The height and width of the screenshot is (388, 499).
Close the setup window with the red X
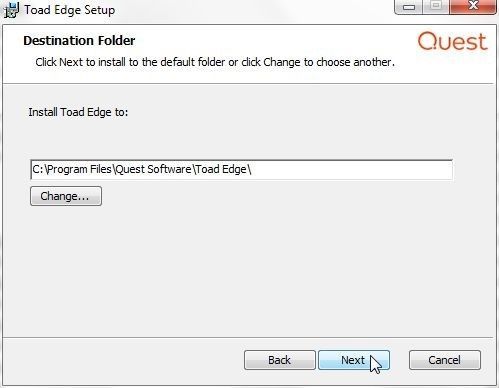click(x=473, y=6)
